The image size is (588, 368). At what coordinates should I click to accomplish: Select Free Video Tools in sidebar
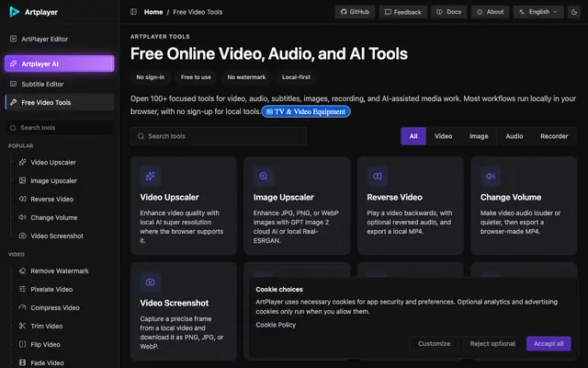click(x=60, y=102)
